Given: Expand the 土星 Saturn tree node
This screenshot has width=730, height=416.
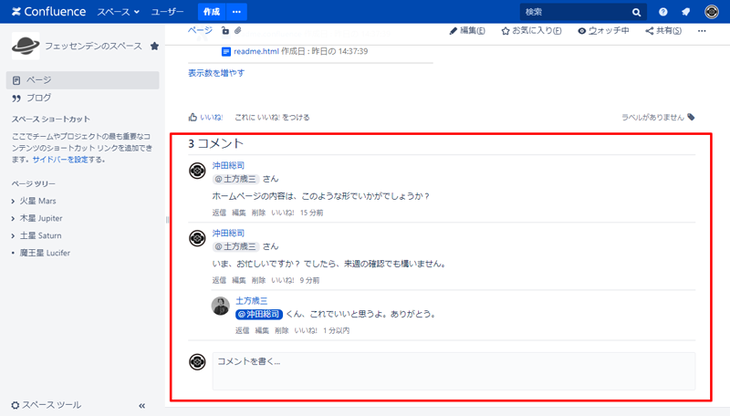Looking at the screenshot, I should 13,236.
